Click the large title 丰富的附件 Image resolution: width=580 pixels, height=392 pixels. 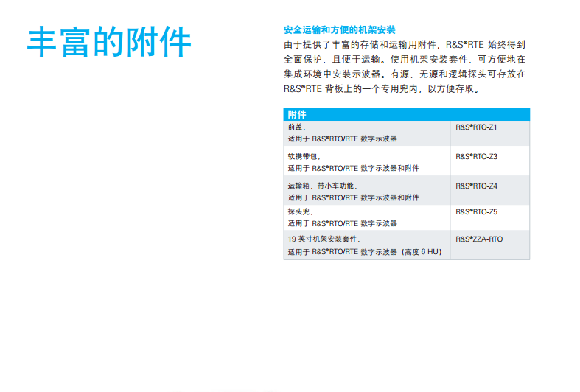[x=109, y=42]
